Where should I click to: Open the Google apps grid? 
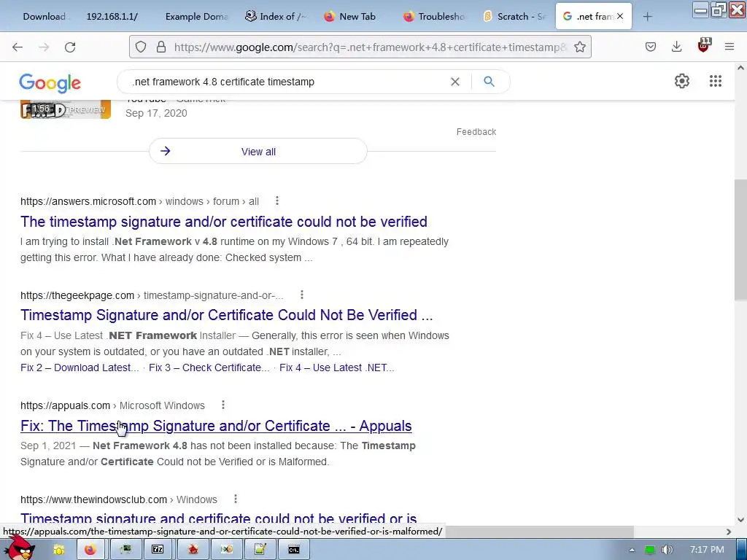(716, 81)
